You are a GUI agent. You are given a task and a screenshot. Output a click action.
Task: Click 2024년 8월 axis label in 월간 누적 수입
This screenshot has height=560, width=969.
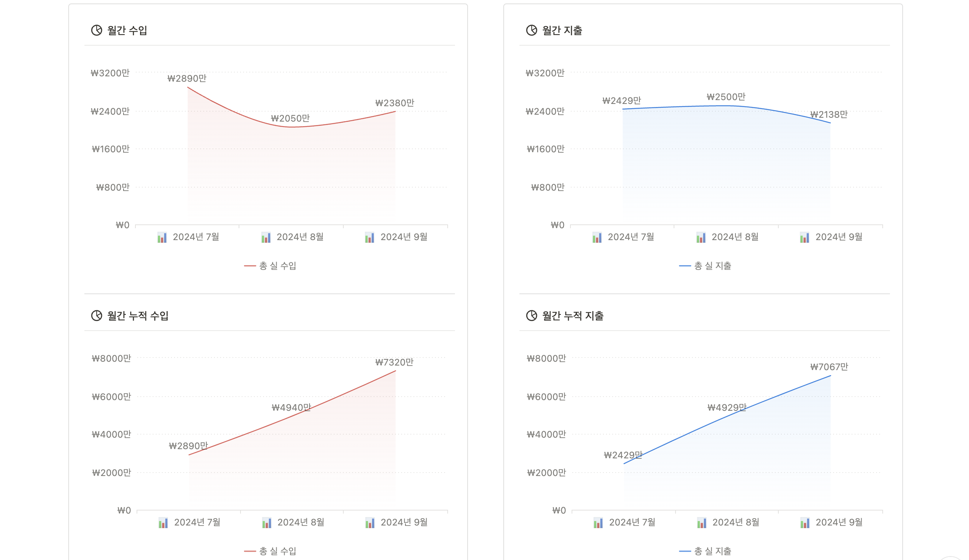point(301,522)
